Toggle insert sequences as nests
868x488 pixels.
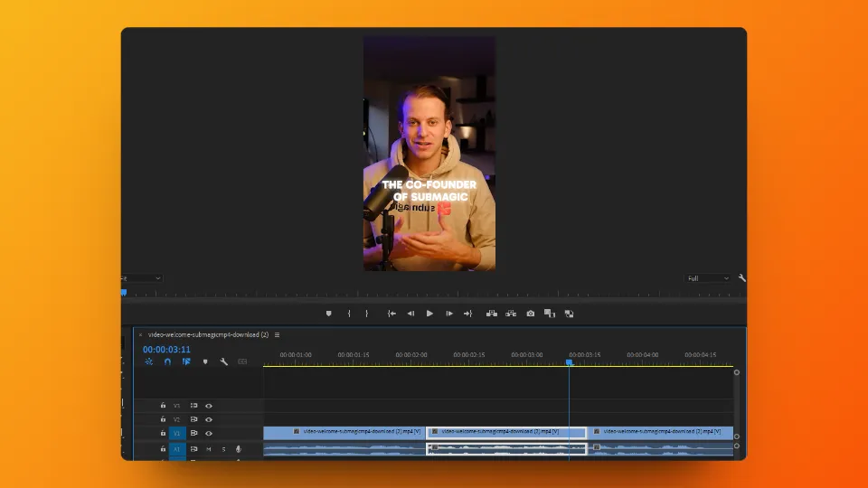149,361
